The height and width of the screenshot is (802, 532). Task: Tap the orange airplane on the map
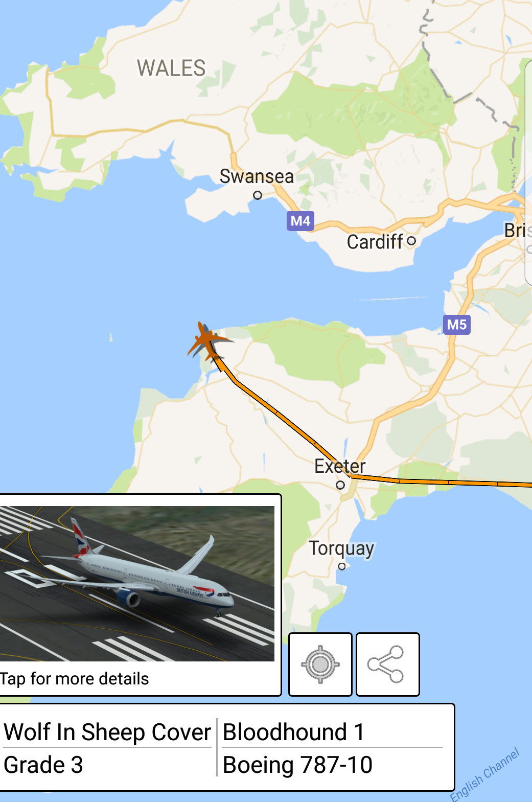[206, 339]
